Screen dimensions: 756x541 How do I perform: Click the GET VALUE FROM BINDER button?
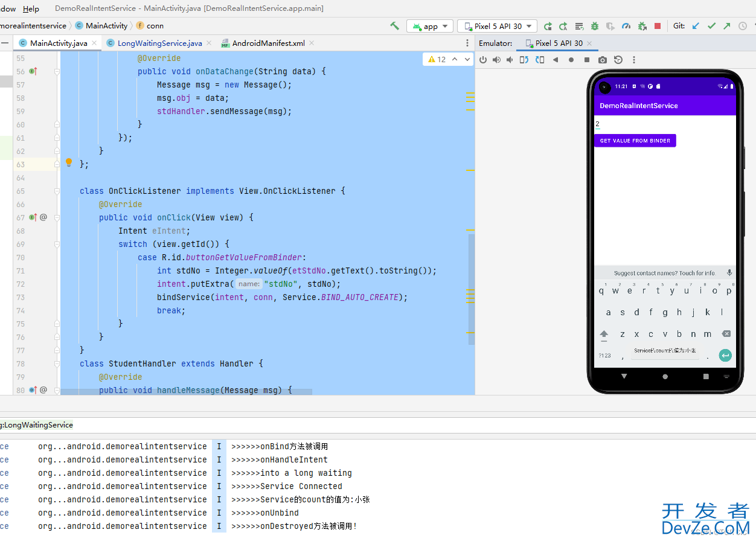635,141
